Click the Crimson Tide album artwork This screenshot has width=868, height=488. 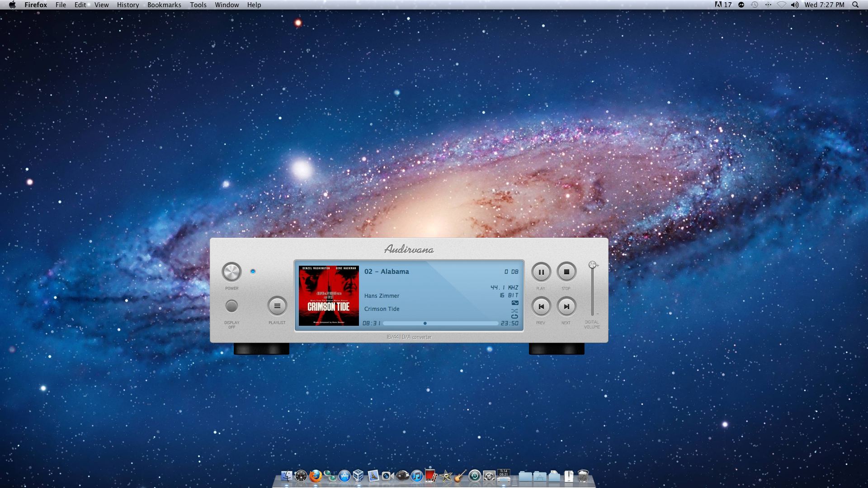[329, 296]
